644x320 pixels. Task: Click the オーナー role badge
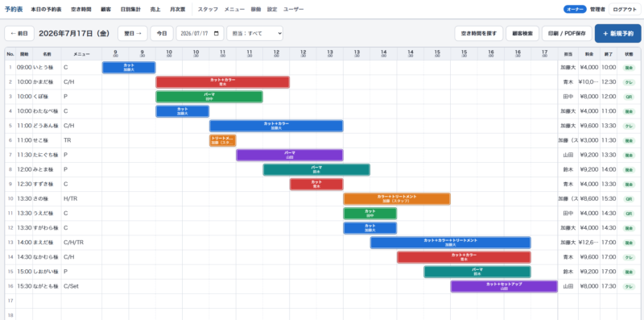pyautogui.click(x=575, y=9)
